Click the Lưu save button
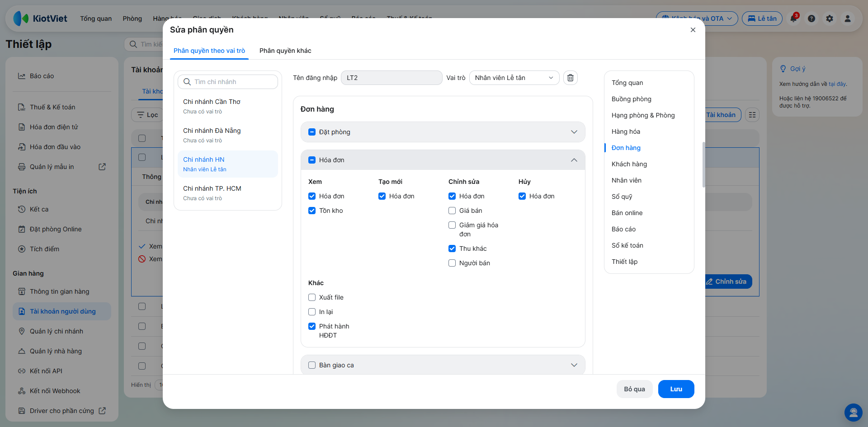This screenshot has width=868, height=427. click(x=676, y=389)
